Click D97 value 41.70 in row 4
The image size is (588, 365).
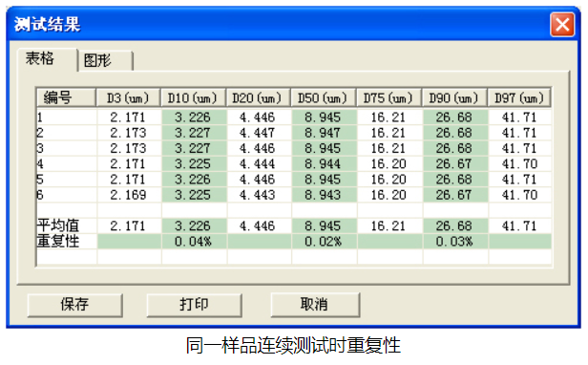519,164
